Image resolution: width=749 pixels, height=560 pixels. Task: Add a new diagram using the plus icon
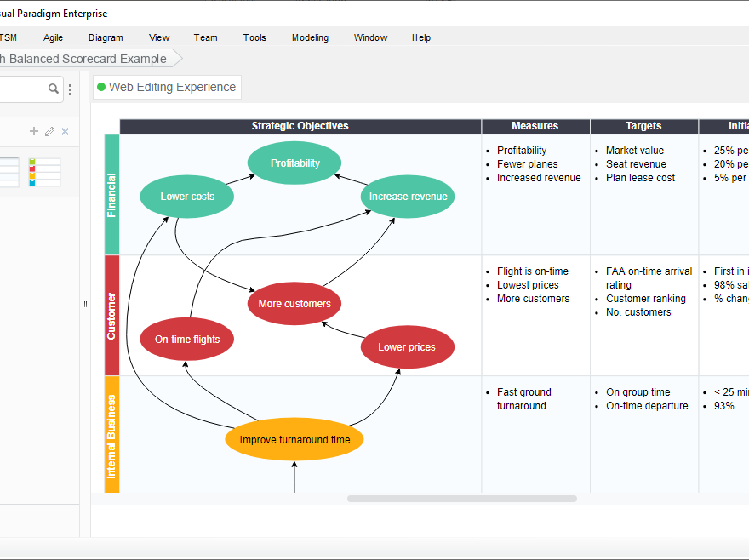pos(34,131)
